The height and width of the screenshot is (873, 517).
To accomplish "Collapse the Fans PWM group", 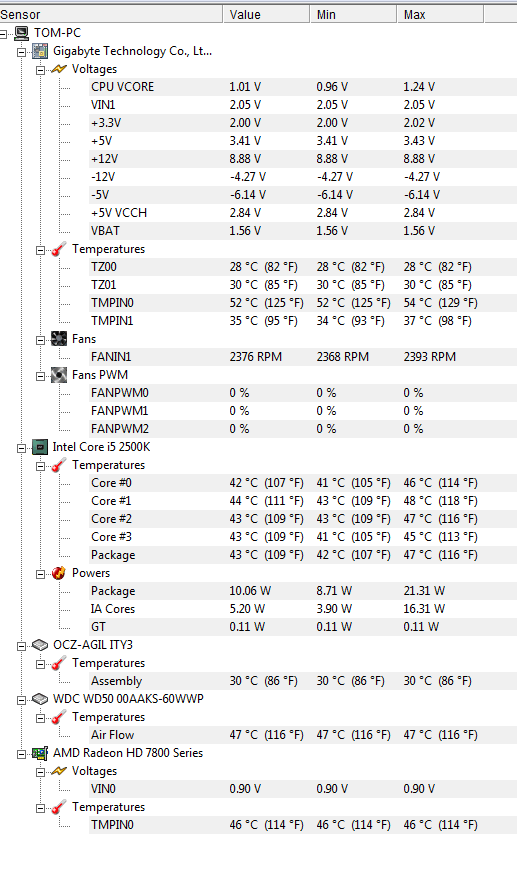I will [41, 376].
